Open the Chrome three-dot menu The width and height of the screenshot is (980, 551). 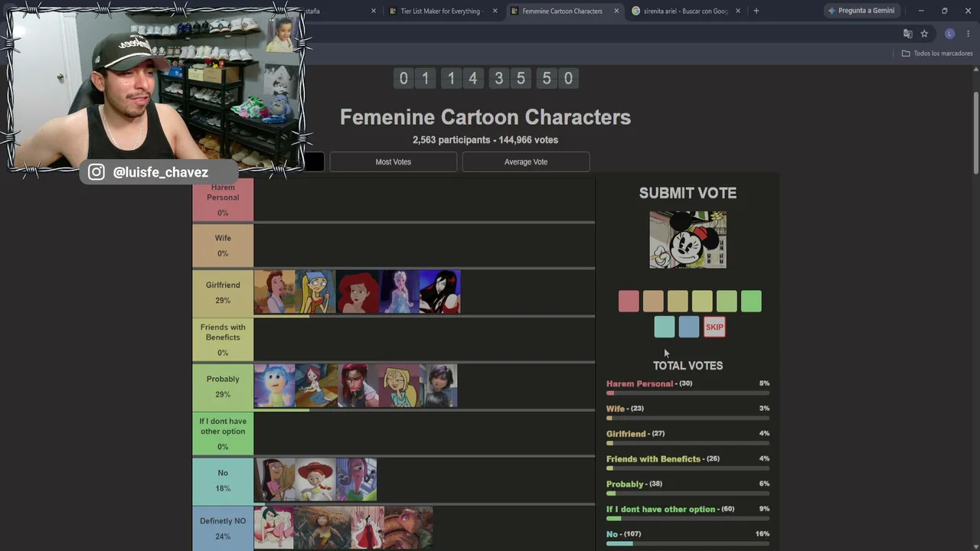click(x=969, y=34)
